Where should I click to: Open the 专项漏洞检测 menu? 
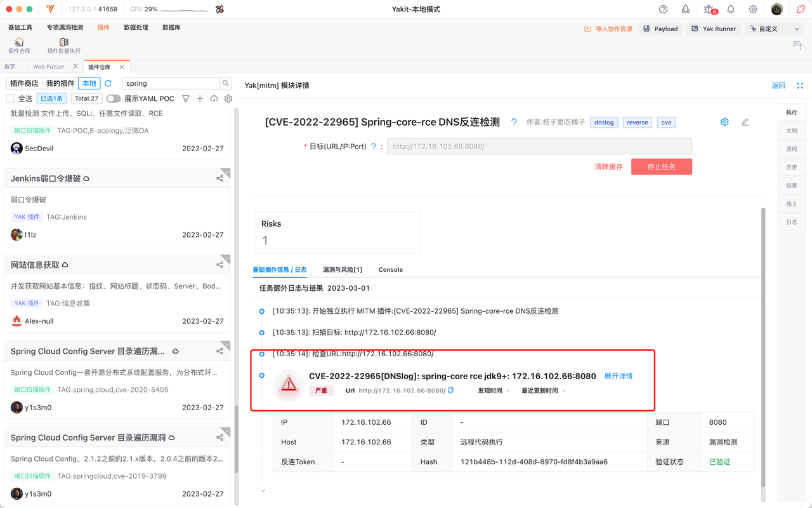65,28
